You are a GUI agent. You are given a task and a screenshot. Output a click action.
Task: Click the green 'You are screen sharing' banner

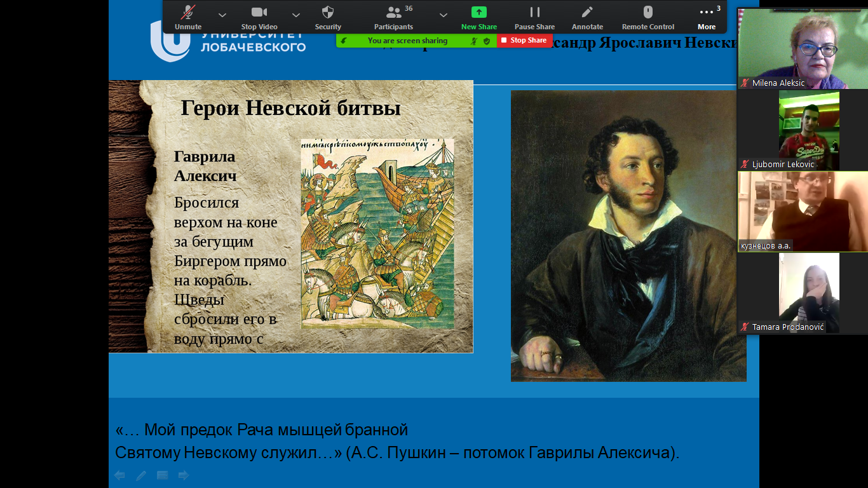coord(407,41)
